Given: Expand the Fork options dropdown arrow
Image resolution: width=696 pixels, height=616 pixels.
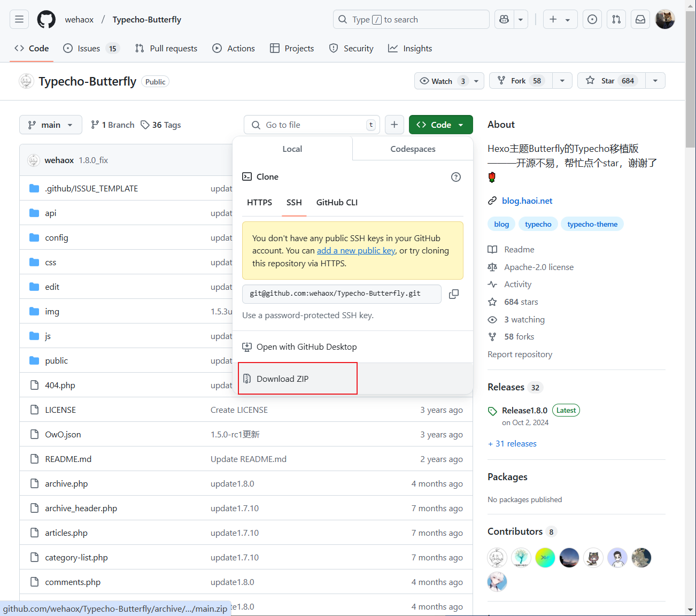Looking at the screenshot, I should point(562,81).
